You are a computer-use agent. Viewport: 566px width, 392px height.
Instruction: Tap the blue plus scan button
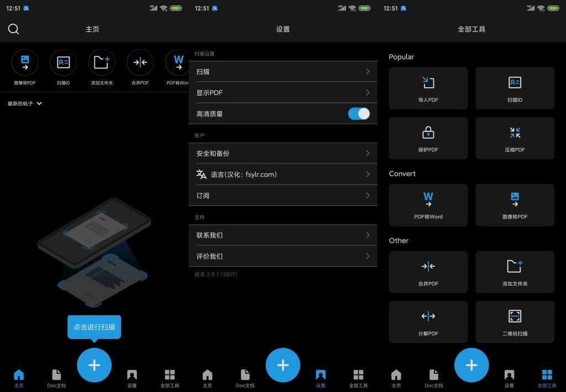[x=94, y=364]
